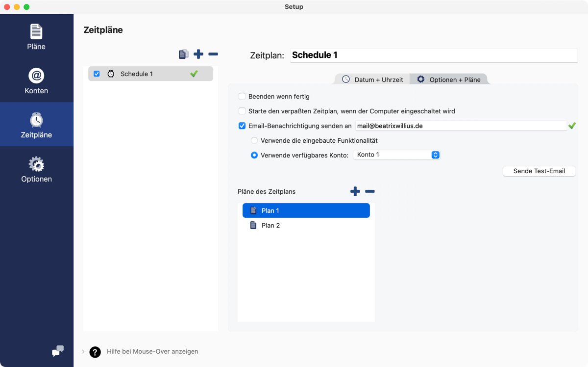588x367 pixels.
Task: Expand the help disclosure arrow at bottom
Action: [x=82, y=351]
